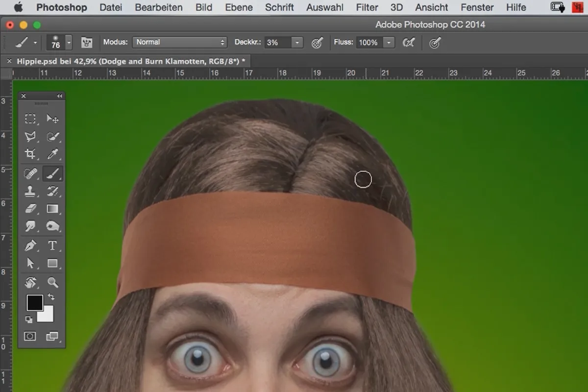Close the floating toolbox panel
588x392 pixels.
24,96
